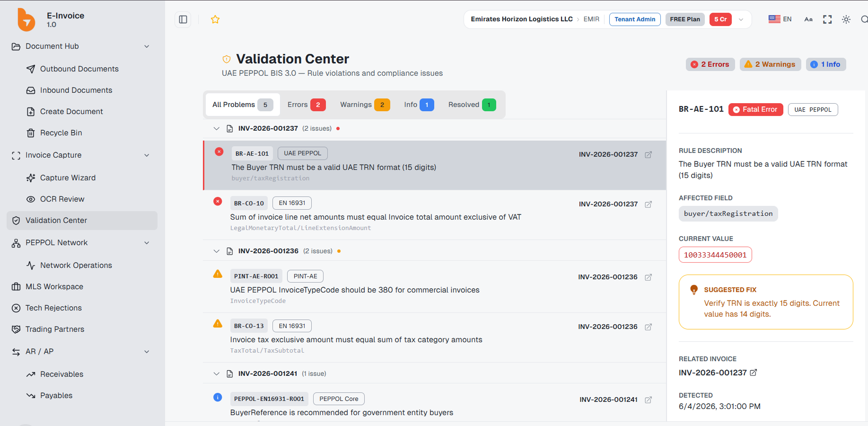Open the font size Aa control
The width and height of the screenshot is (868, 426).
tap(808, 19)
